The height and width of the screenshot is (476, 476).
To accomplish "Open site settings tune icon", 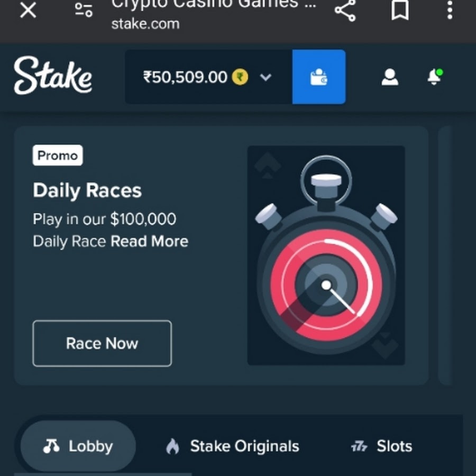I will point(84,10).
